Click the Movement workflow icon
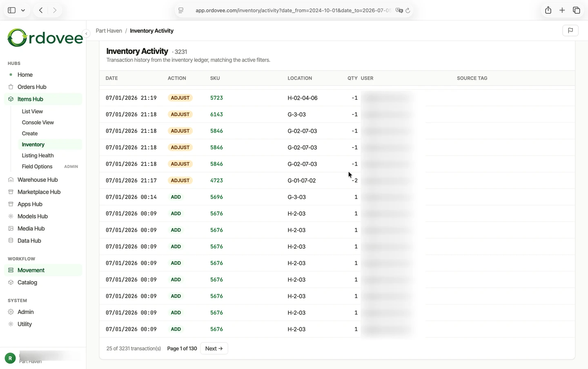Image resolution: width=588 pixels, height=369 pixels. 11,271
